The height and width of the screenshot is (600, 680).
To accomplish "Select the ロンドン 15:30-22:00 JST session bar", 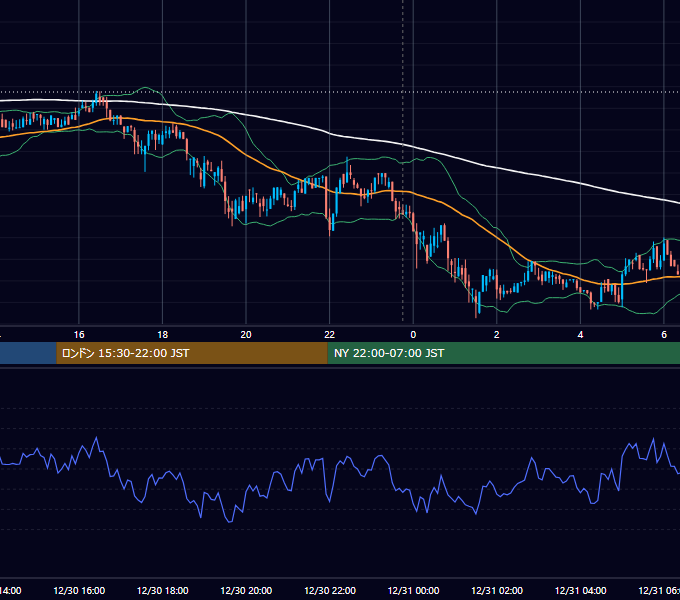I will [x=192, y=353].
